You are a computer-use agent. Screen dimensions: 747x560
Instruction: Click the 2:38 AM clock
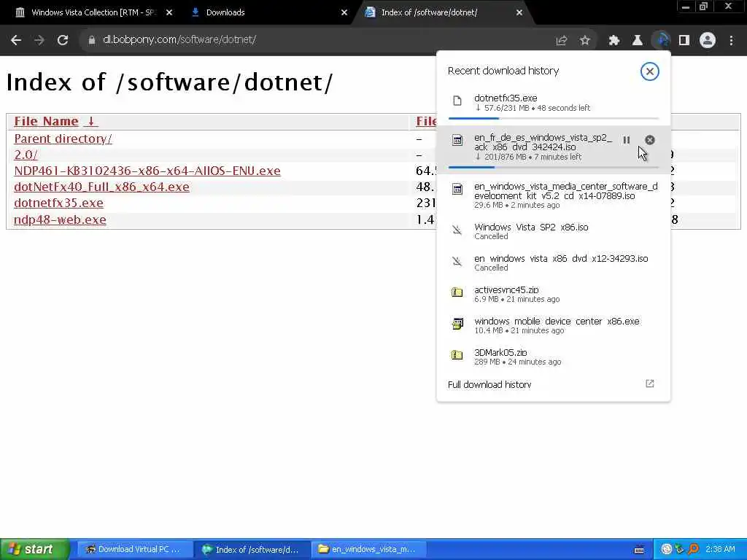coord(720,550)
